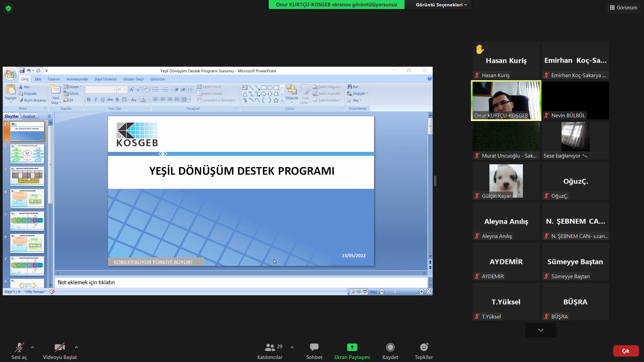The height and width of the screenshot is (362, 644).
Task: Switch to the Tasarım ribbon tab
Action: click(x=54, y=79)
